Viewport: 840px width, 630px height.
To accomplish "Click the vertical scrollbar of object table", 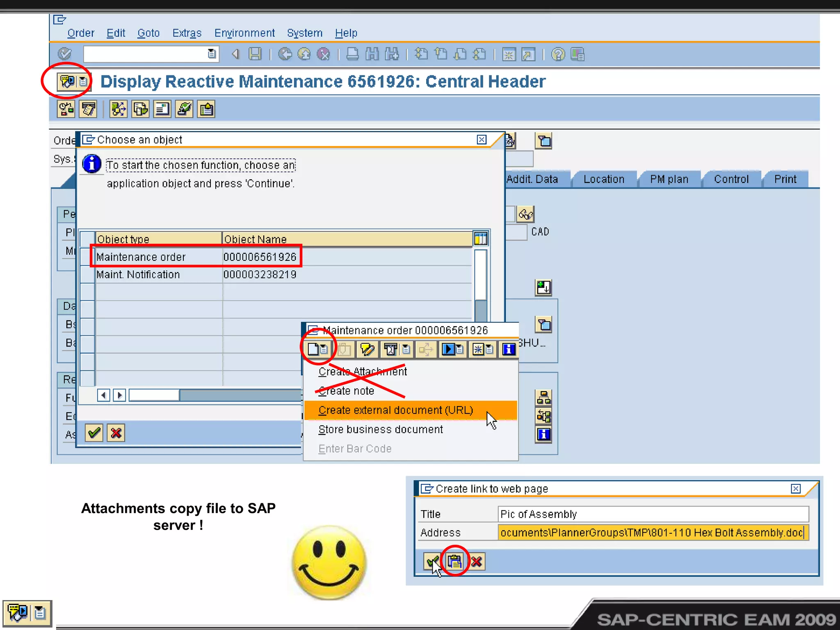I will pyautogui.click(x=481, y=285).
